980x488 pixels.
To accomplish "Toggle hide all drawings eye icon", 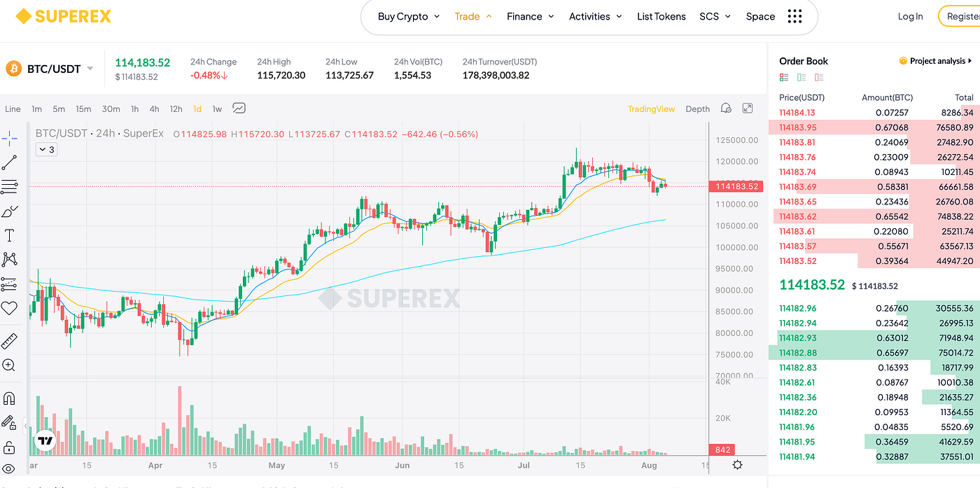I will coord(9,468).
